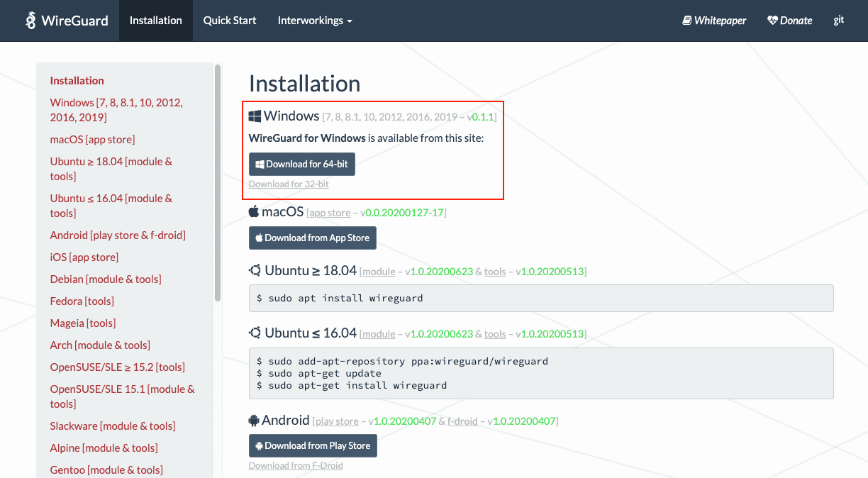Follow the Download for 32-bit link
Image resolution: width=868 pixels, height=478 pixels.
coord(289,184)
